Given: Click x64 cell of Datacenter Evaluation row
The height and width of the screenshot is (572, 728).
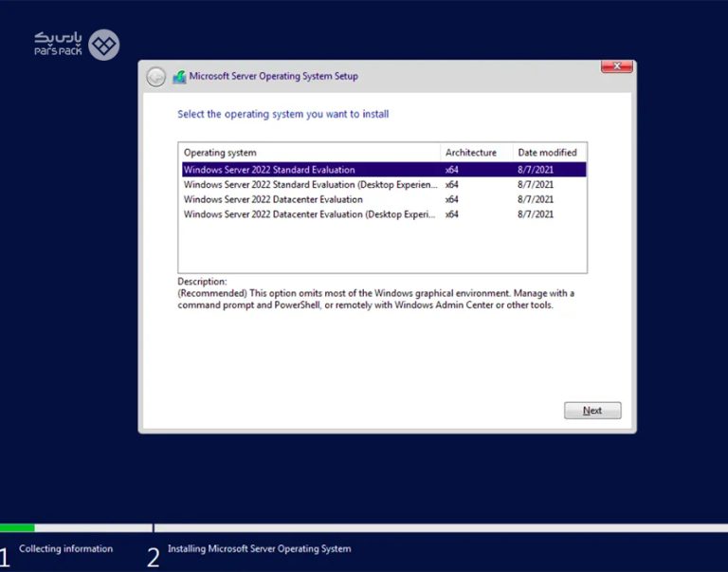Looking at the screenshot, I should click(x=452, y=199).
